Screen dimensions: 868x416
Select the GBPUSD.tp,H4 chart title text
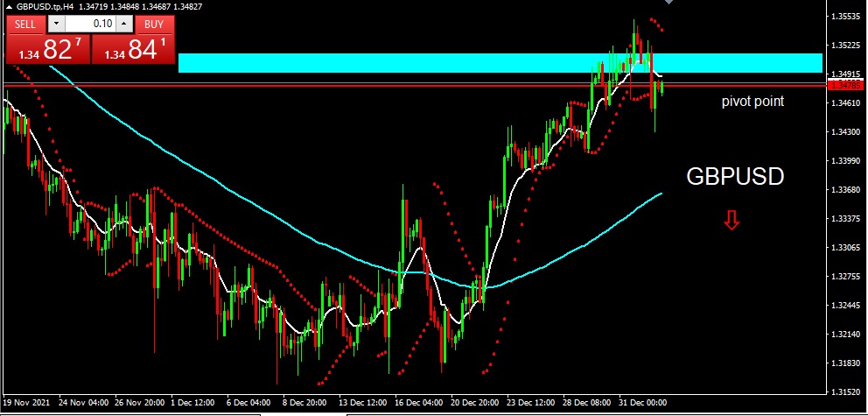click(x=45, y=7)
